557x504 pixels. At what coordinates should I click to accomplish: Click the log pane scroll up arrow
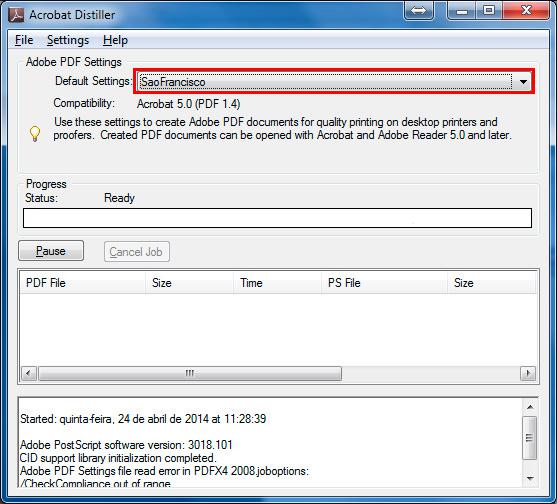pyautogui.click(x=530, y=407)
